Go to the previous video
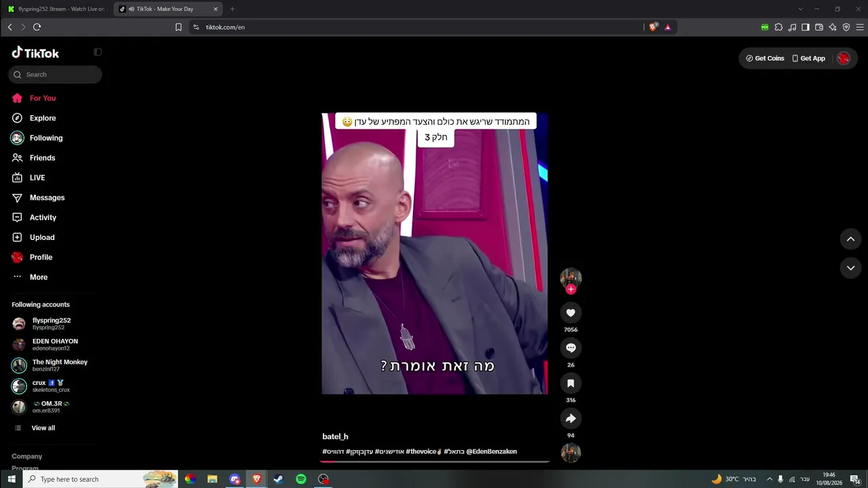This screenshot has height=488, width=868. coord(850,239)
